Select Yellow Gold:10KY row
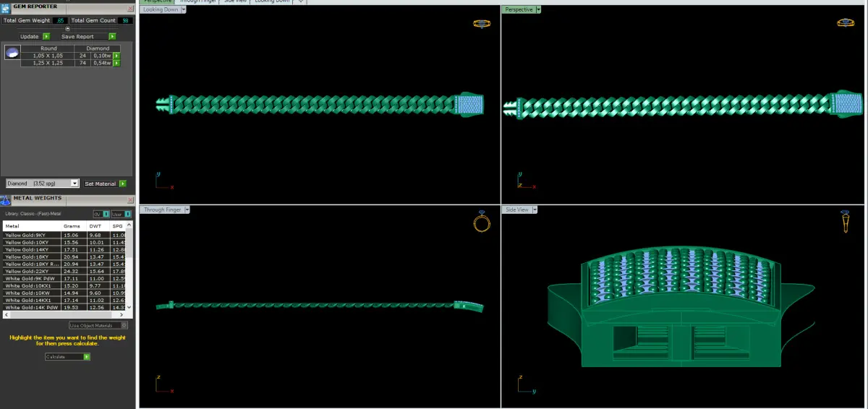 [65, 242]
